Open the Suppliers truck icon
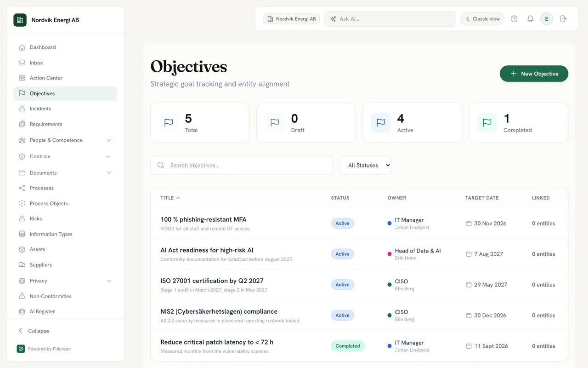The height and width of the screenshot is (368, 588). click(22, 265)
